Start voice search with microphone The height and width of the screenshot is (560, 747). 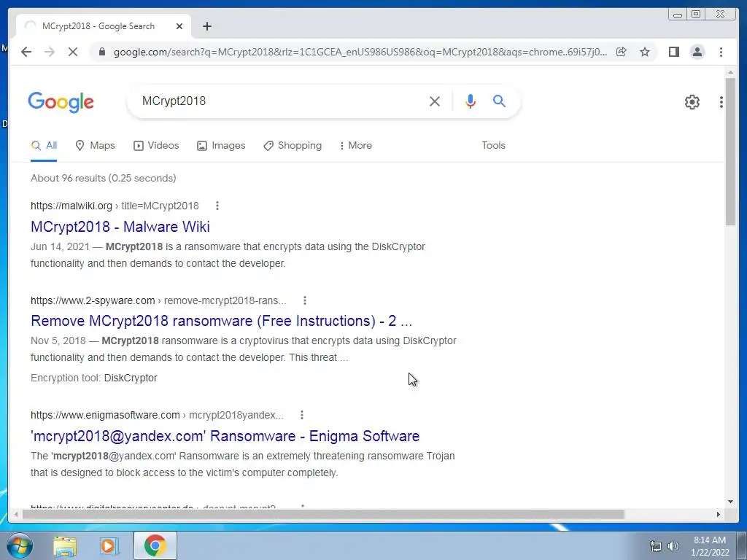click(471, 101)
